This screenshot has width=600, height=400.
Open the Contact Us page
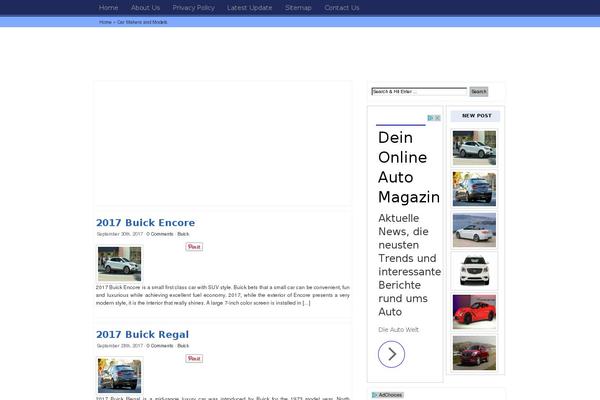pyautogui.click(x=342, y=8)
